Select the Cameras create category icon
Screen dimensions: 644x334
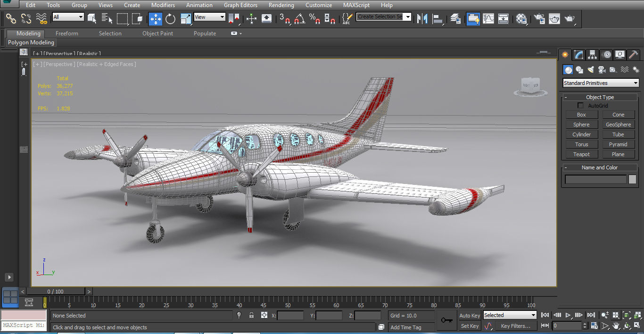click(x=602, y=70)
